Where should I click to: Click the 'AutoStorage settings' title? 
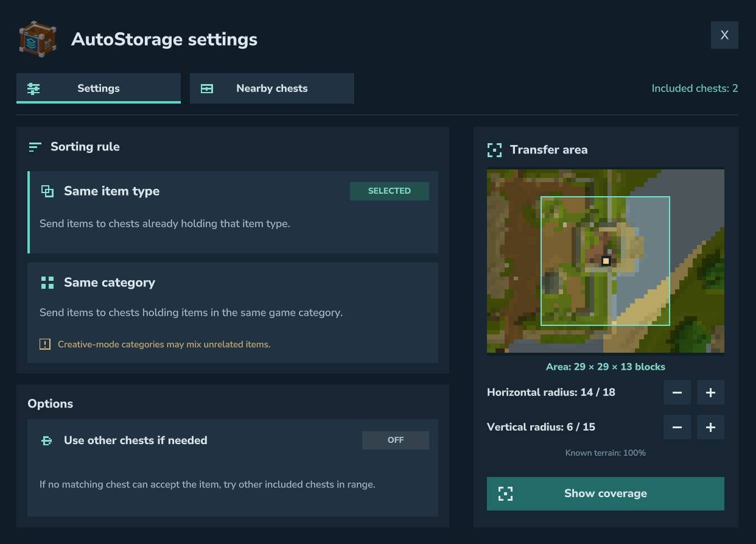[x=164, y=40]
